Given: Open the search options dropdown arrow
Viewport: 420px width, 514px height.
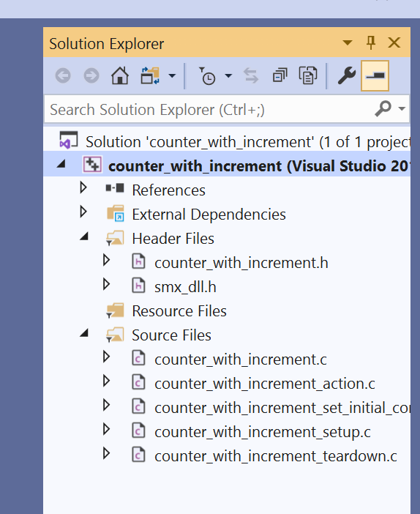Looking at the screenshot, I should [402, 108].
